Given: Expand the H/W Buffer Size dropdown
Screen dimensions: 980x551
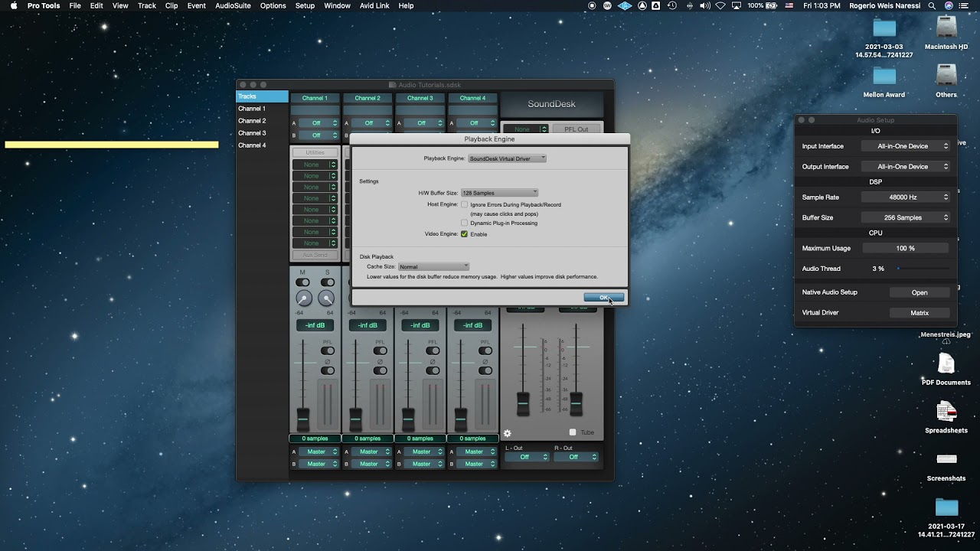Looking at the screenshot, I should 499,193.
